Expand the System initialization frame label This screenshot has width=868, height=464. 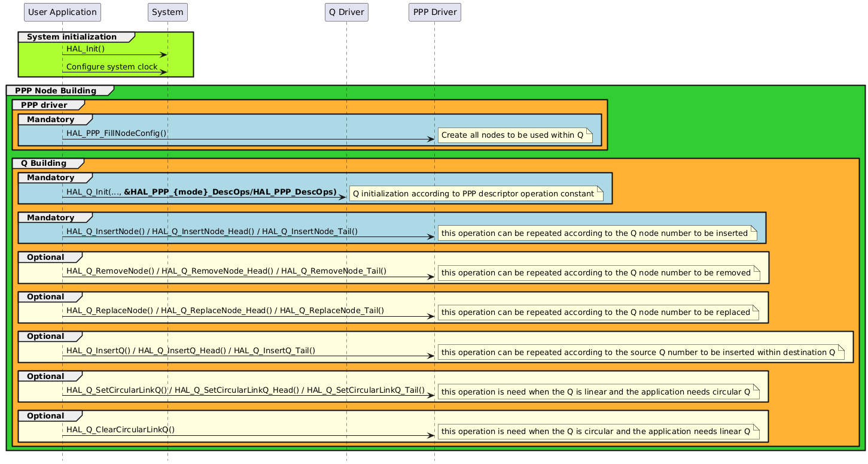point(71,37)
